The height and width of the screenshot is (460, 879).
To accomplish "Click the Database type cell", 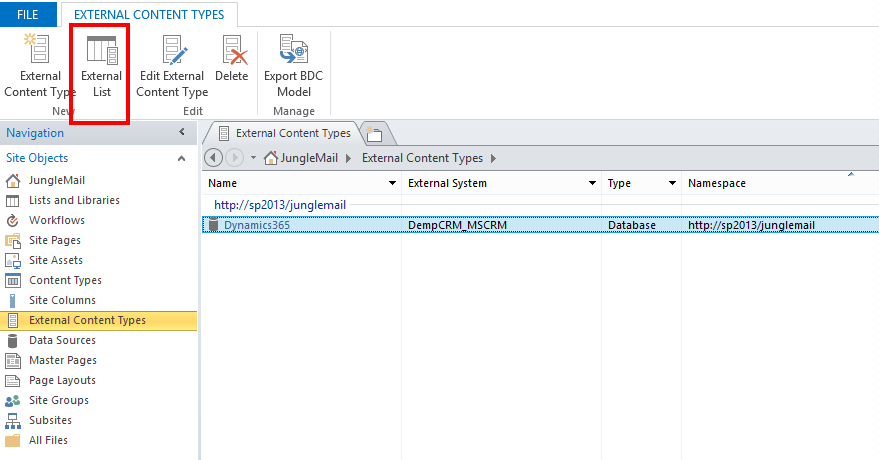I will 632,225.
